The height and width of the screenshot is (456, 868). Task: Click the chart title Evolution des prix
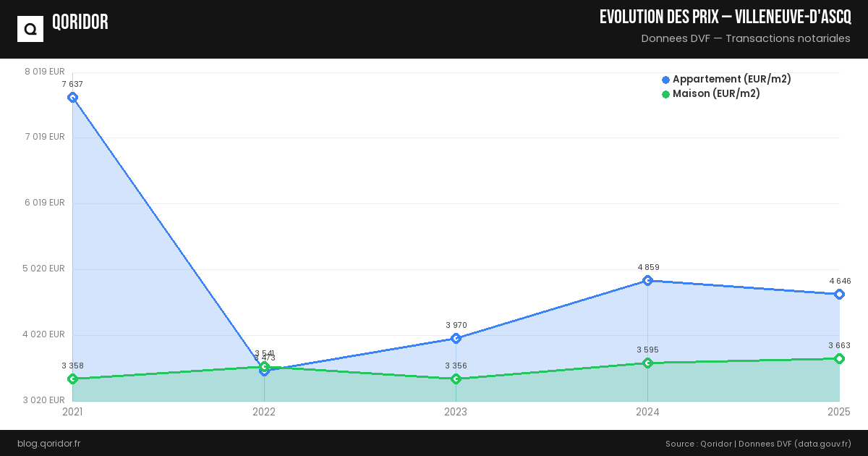(x=725, y=17)
